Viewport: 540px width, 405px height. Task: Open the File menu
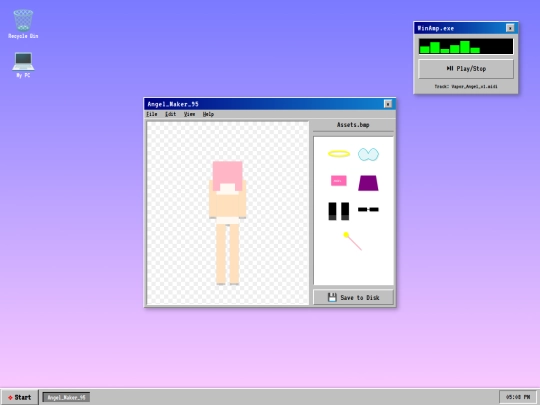(152, 114)
